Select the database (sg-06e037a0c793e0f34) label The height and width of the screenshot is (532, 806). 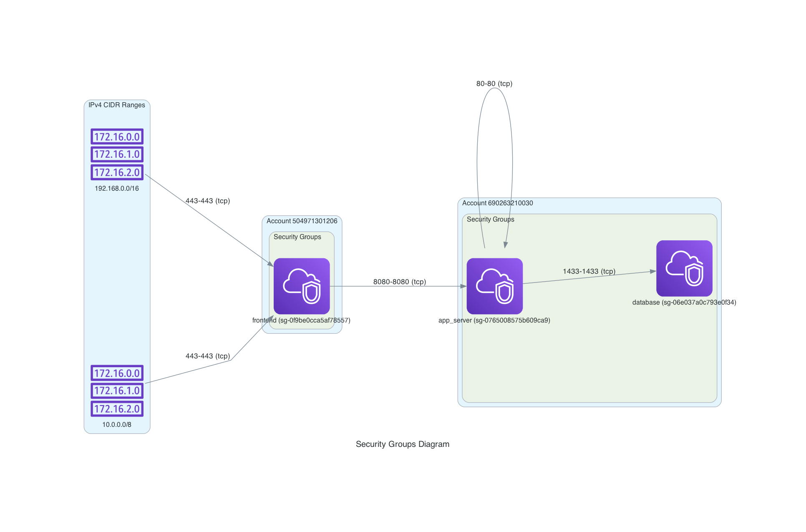(684, 303)
